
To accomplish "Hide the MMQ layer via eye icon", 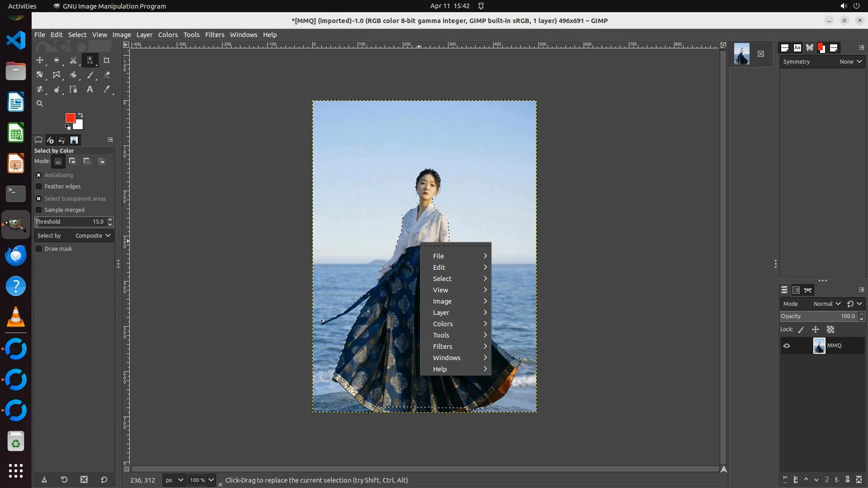I will pos(787,346).
